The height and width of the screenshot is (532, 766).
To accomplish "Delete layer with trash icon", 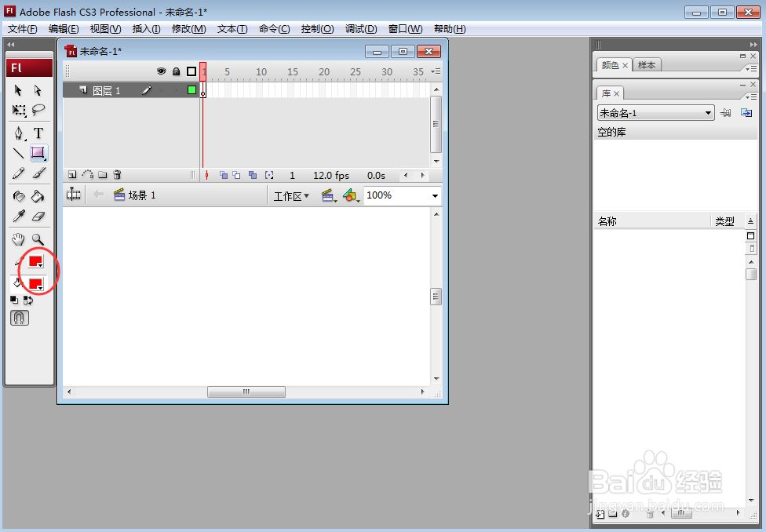I will 117,174.
